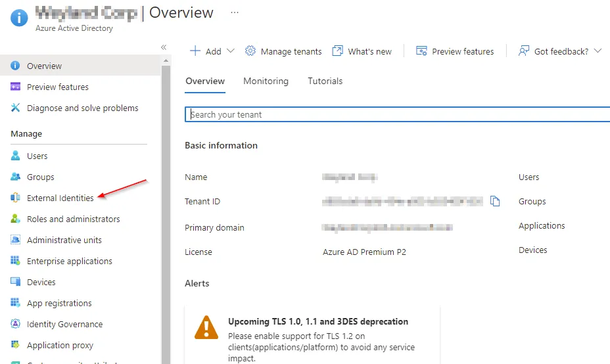Viewport: 610px width, 364px height.
Task: Focus the Search your tenant field
Action: (397, 114)
